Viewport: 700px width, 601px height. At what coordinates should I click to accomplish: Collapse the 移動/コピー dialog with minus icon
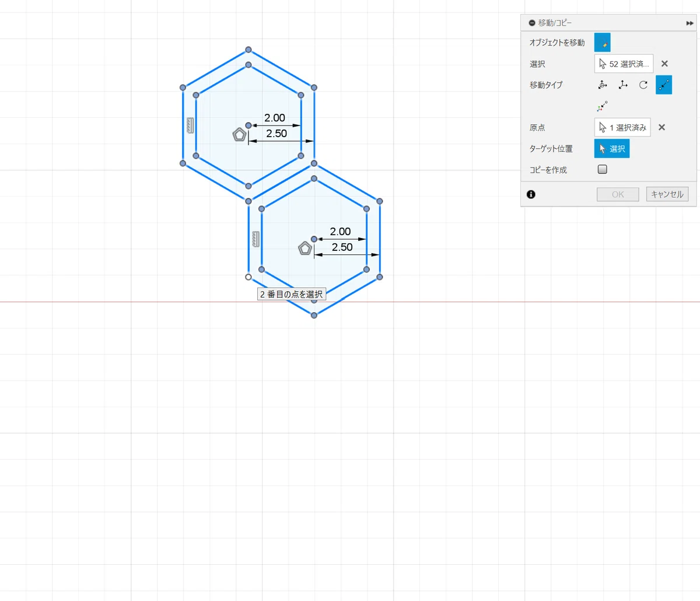[531, 23]
